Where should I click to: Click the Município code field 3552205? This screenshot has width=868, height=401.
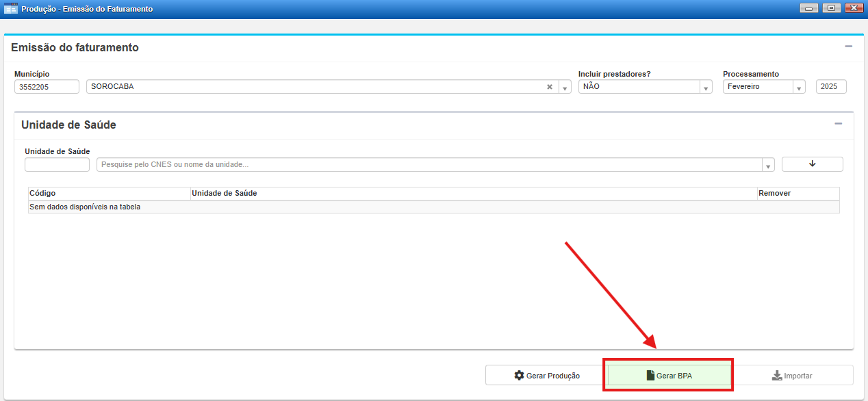pyautogui.click(x=47, y=87)
